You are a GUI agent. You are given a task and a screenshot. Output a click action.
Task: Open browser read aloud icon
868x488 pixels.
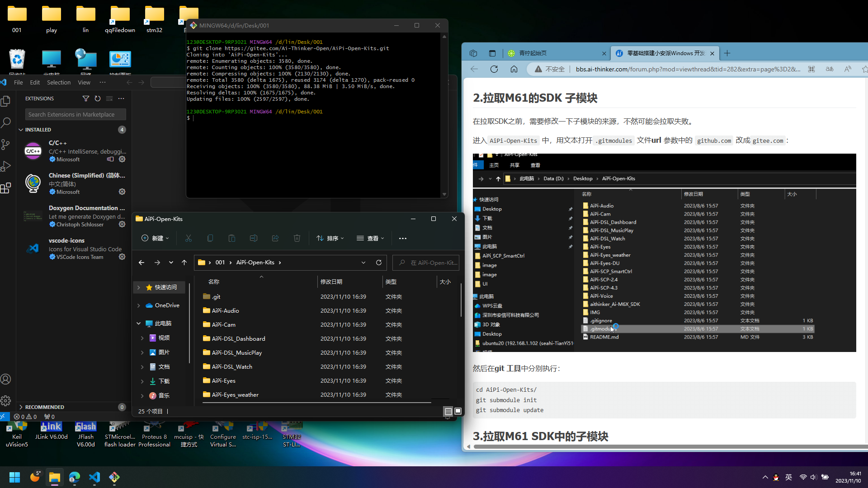(848, 69)
